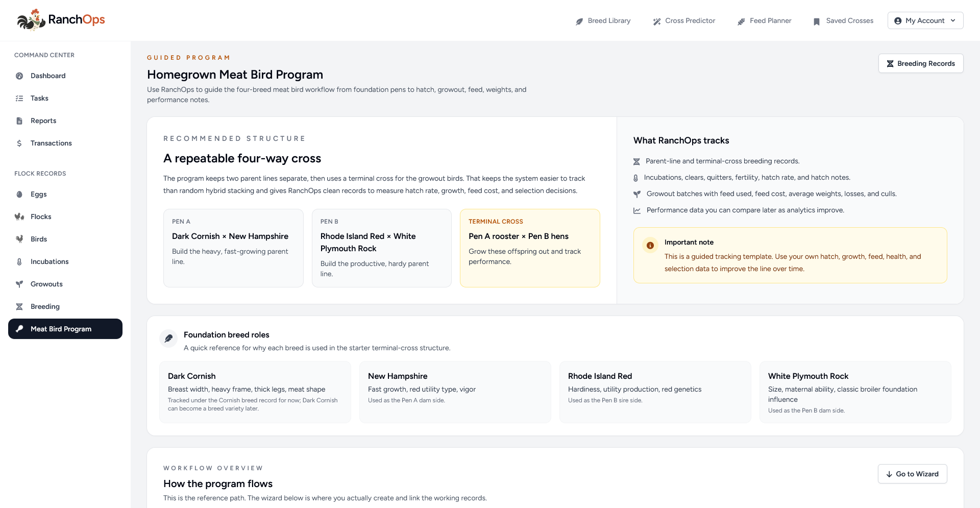Click the Birds icon in sidebar

point(19,239)
